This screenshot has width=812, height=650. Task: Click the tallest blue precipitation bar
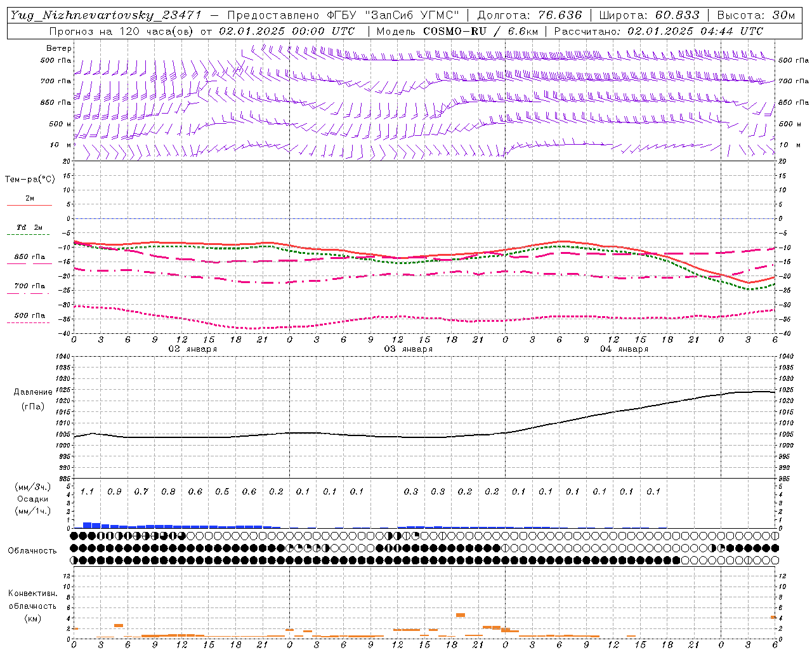[88, 525]
